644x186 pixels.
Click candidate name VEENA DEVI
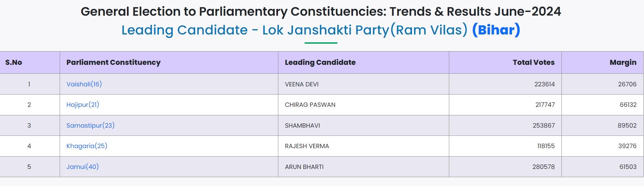302,84
